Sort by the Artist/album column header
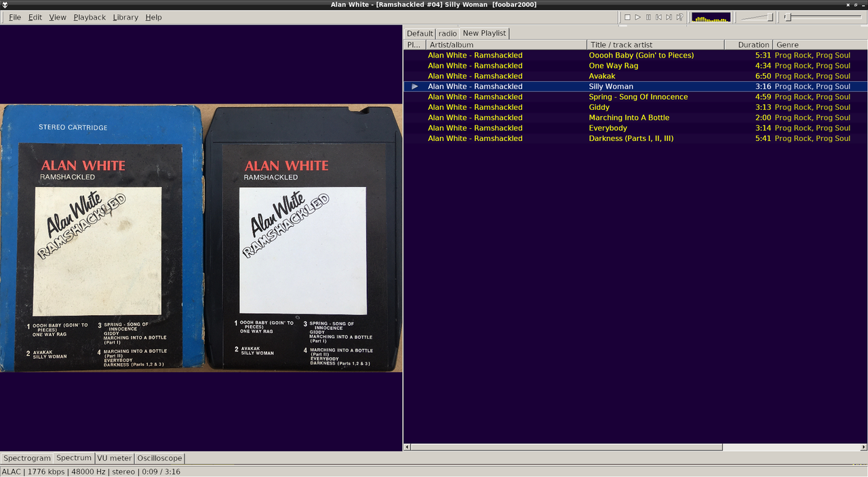Screen dimensions: 868x477 pyautogui.click(x=506, y=45)
